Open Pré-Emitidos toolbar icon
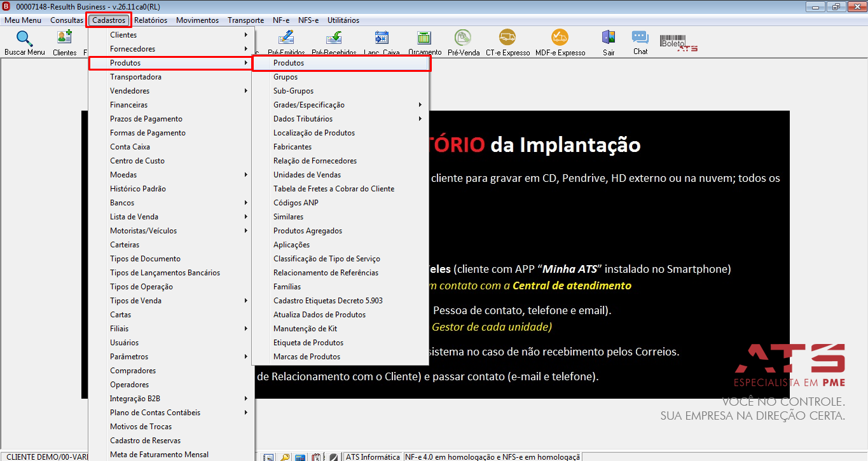Image resolution: width=868 pixels, height=461 pixels. click(286, 38)
